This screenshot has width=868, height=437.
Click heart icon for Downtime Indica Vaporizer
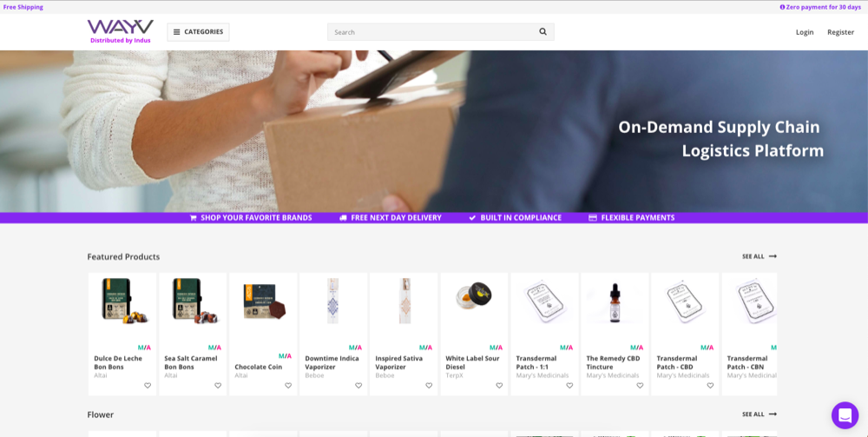click(358, 386)
